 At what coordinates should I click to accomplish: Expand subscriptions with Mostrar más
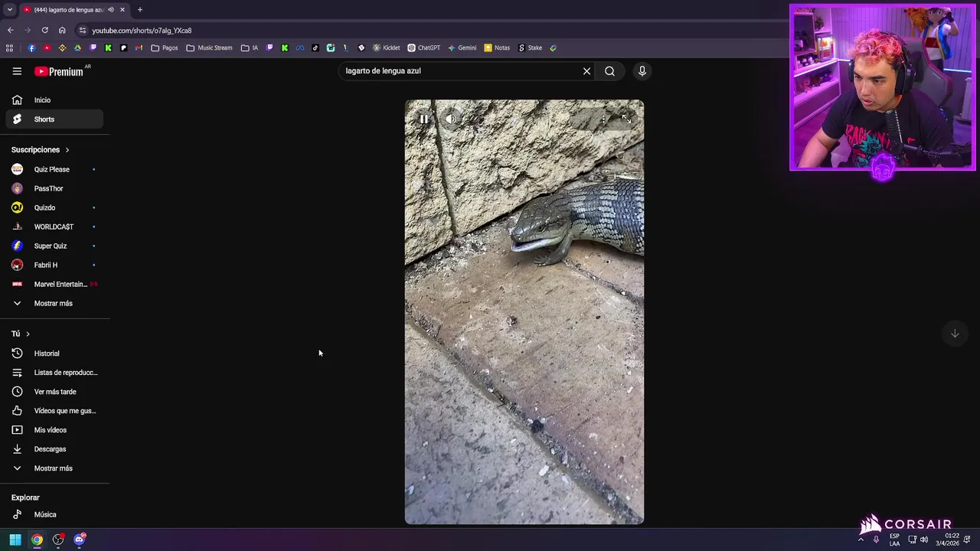tap(54, 303)
